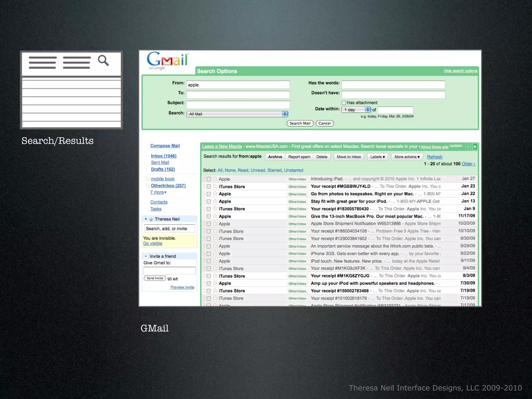Screen dimensions: 532x399
Task: Click the Has the words field
Action: click(393, 85)
